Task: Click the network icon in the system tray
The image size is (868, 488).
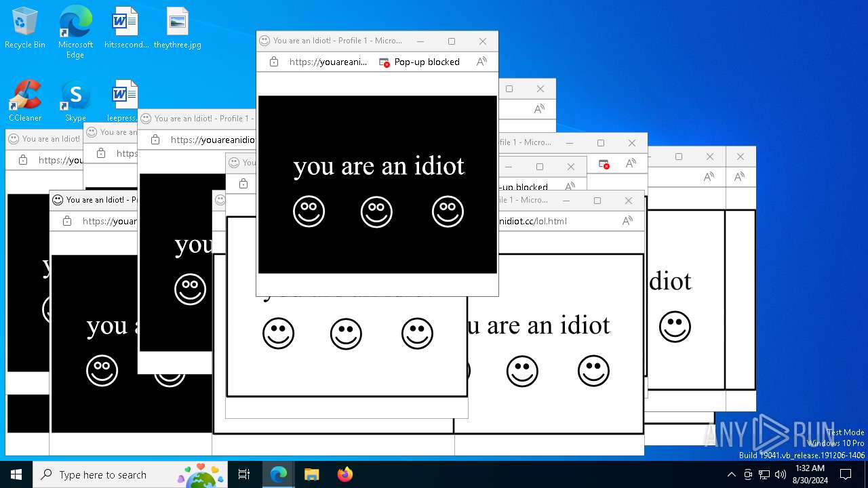Action: pos(764,474)
